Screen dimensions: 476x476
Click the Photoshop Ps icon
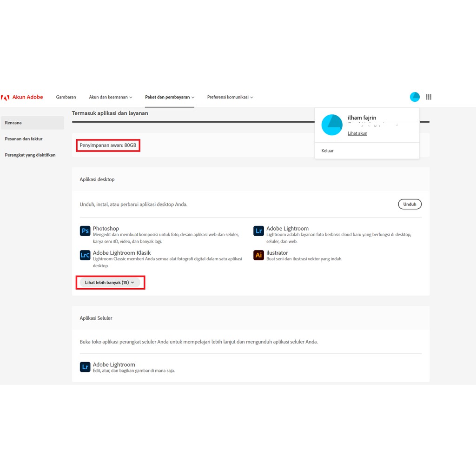pos(85,231)
